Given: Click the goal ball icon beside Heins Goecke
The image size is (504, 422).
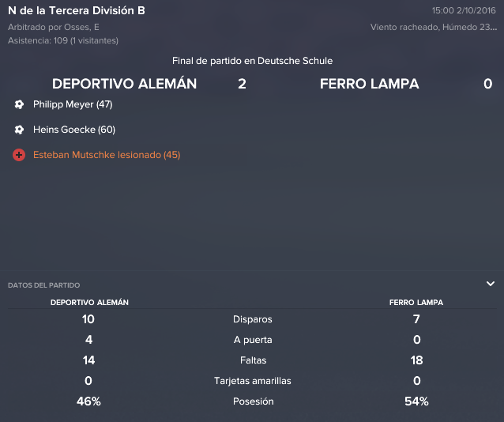Looking at the screenshot, I should (19, 130).
